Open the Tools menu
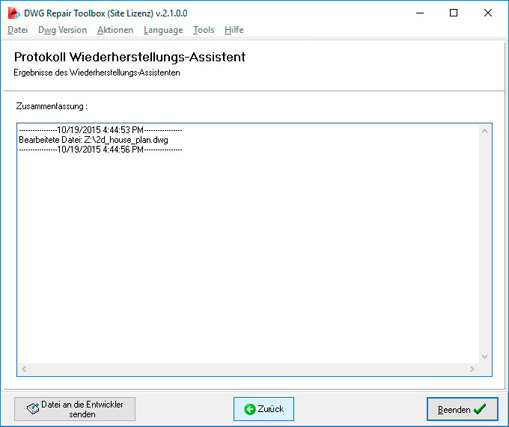Screen dimensions: 509x427 tap(204, 30)
